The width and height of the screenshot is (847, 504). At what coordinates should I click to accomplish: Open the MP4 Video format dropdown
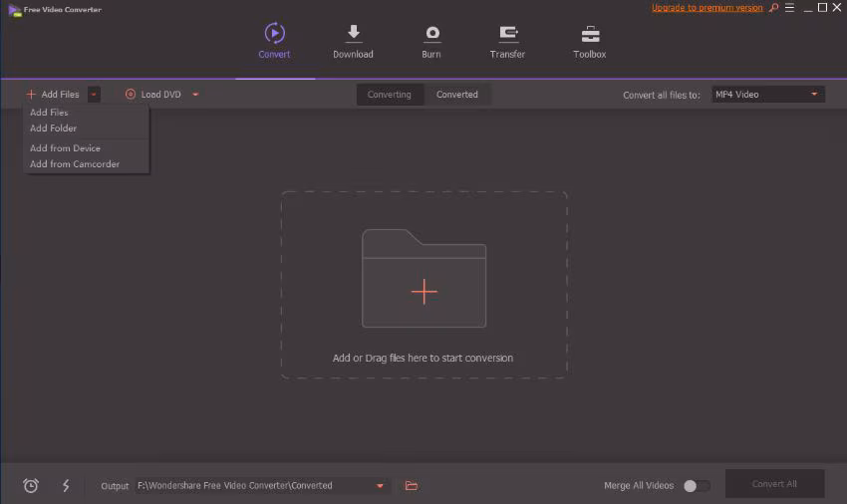(x=768, y=95)
